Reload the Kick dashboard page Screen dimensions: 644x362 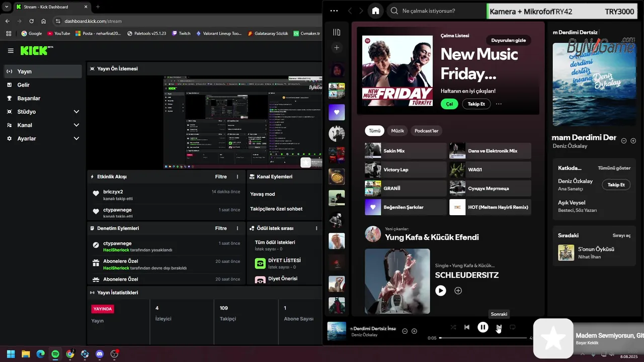[x=31, y=21]
